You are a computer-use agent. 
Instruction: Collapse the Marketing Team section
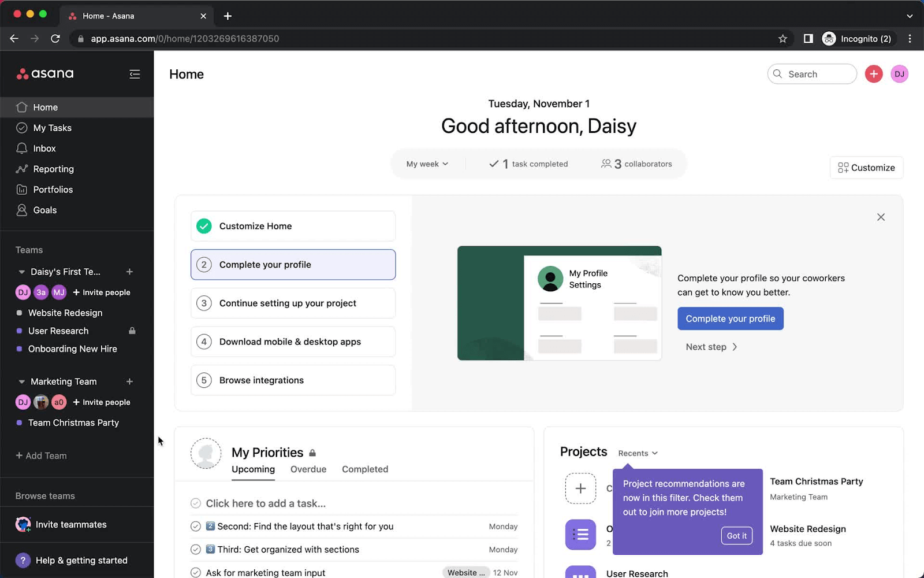21,381
